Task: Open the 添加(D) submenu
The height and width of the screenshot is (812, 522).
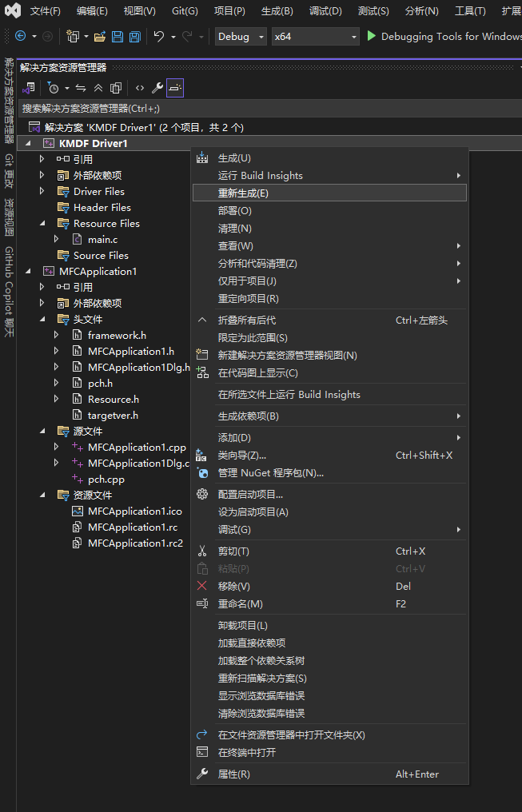Action: coord(329,438)
